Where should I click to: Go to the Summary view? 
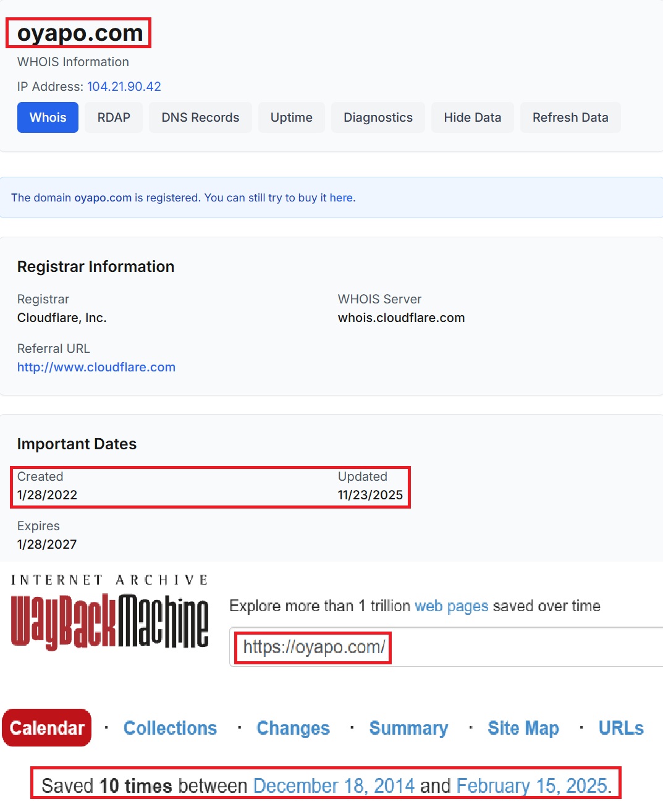[408, 728]
